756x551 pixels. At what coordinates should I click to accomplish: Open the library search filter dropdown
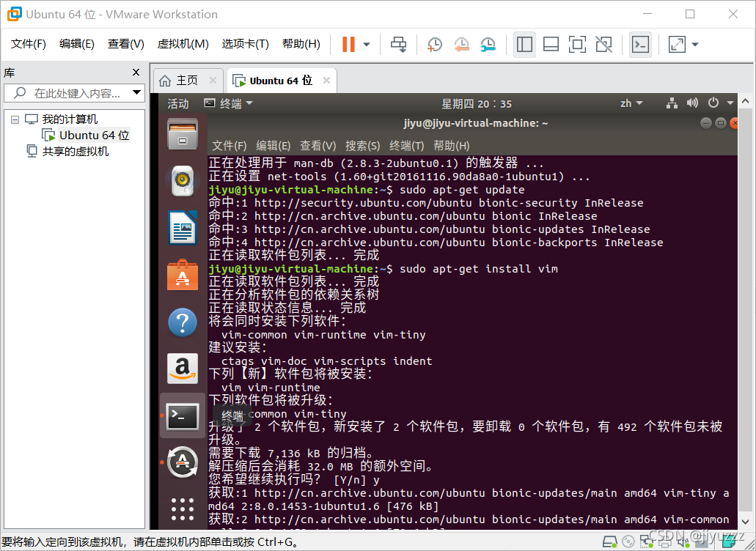point(137,92)
